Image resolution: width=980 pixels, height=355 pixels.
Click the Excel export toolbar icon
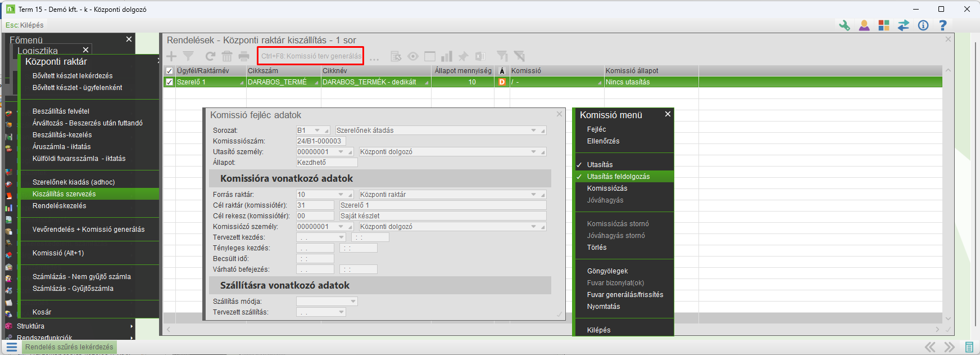coord(480,56)
